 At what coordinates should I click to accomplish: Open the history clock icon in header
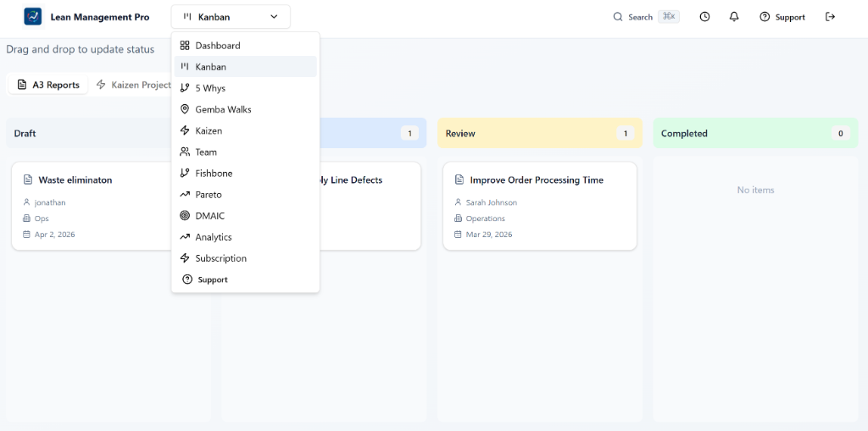(704, 17)
